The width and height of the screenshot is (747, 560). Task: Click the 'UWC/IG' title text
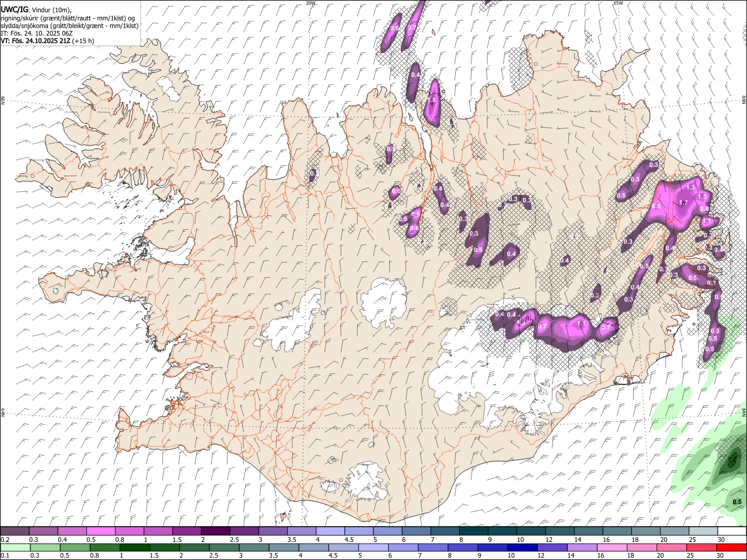click(x=14, y=10)
